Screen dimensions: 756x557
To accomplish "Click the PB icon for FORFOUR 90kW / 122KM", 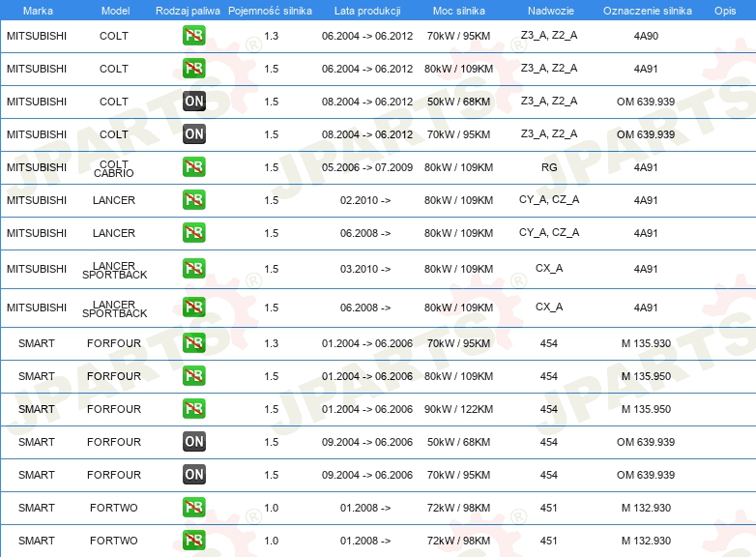I will click(x=193, y=408).
